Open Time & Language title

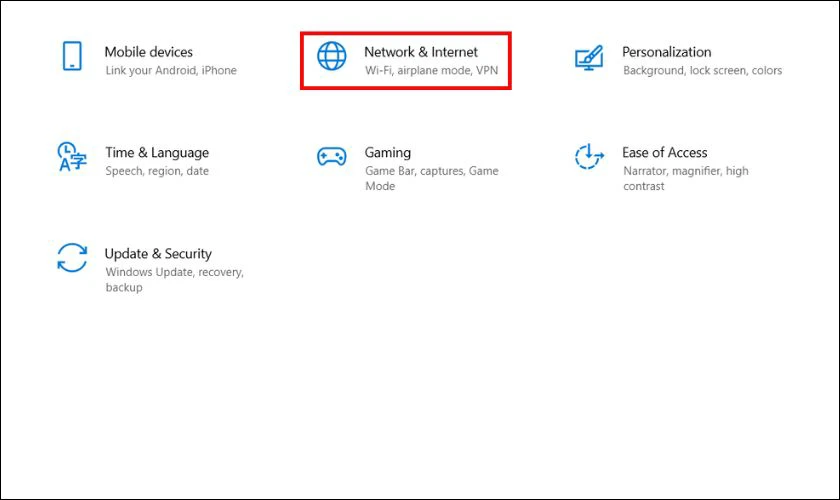click(157, 153)
